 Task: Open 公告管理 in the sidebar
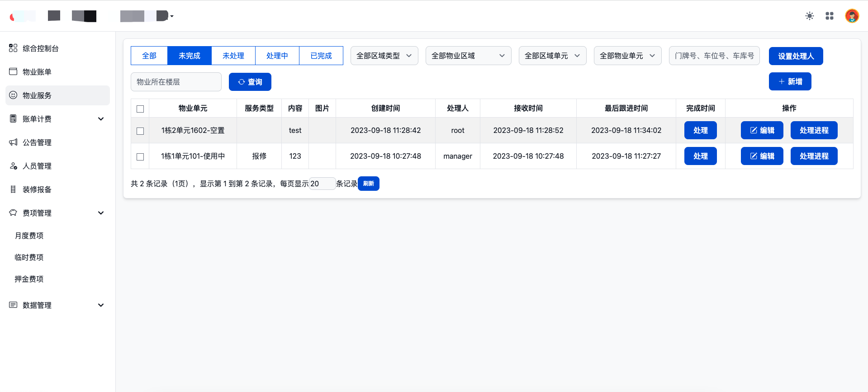click(x=57, y=142)
